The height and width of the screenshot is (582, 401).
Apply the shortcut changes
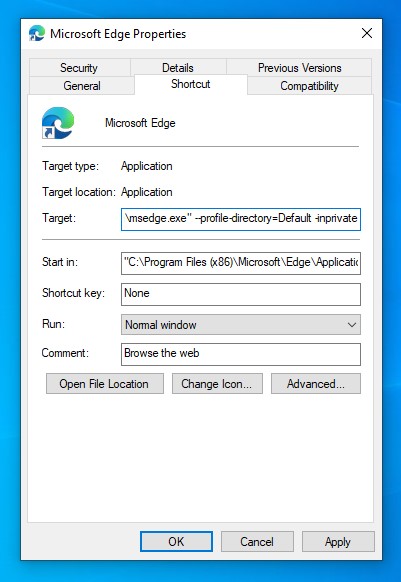tap(338, 542)
